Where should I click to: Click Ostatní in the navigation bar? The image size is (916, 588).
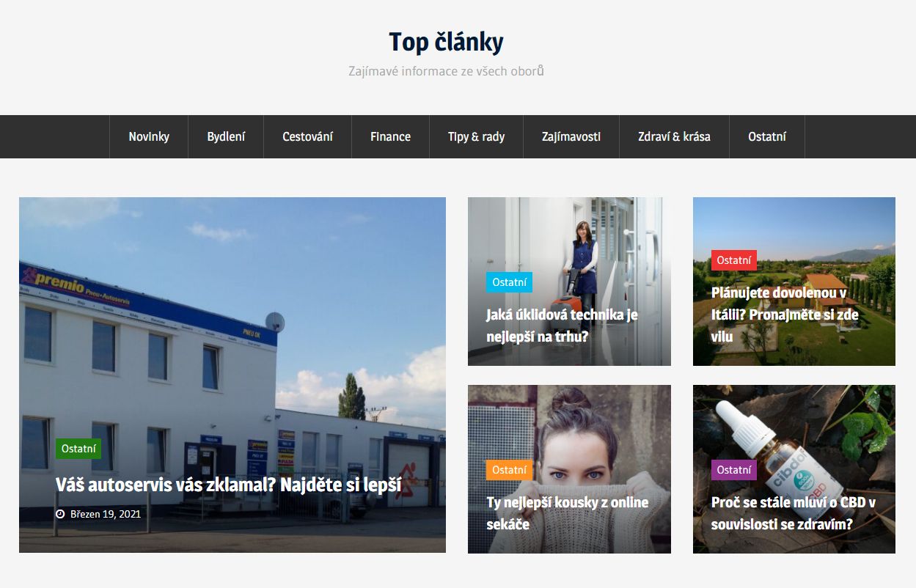pyautogui.click(x=767, y=136)
